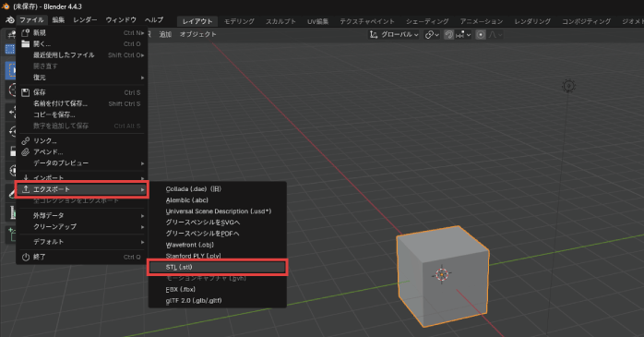Switch to the レンダリング workspace tab

[x=532, y=21]
